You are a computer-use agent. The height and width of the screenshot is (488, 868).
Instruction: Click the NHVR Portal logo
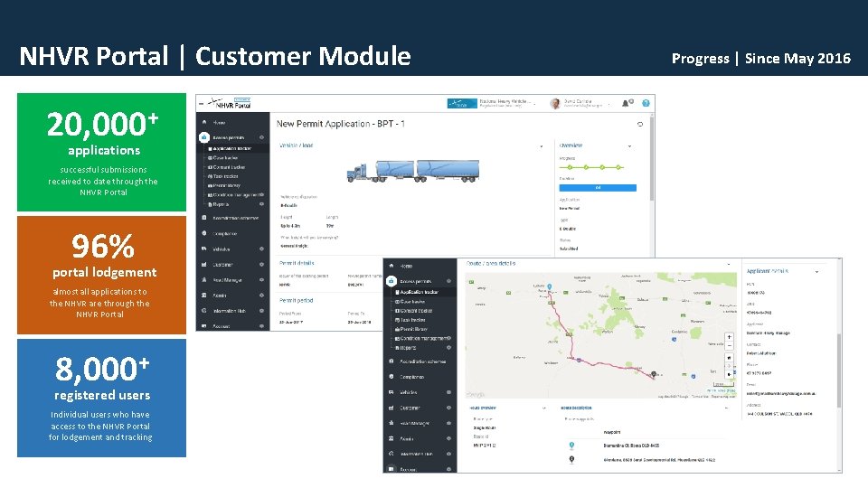coord(230,103)
